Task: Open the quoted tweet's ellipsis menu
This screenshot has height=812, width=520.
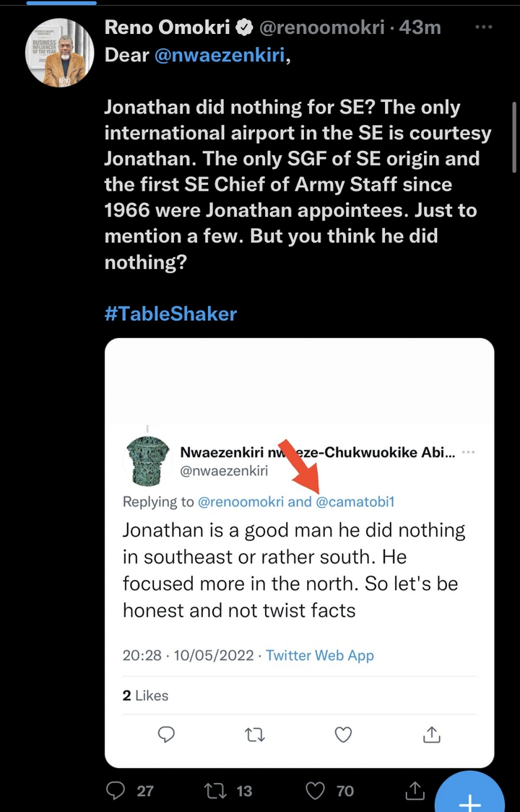Action: [x=468, y=452]
